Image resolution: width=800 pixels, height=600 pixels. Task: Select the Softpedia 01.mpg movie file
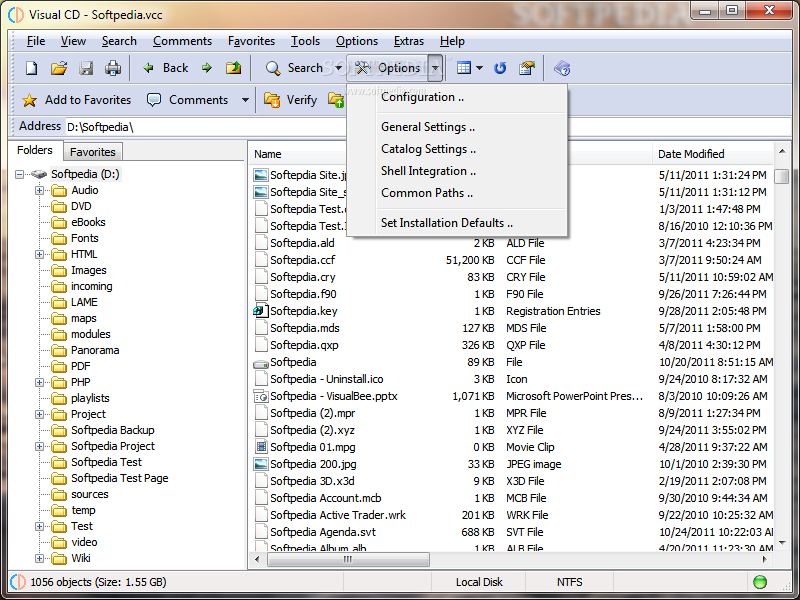click(312, 447)
